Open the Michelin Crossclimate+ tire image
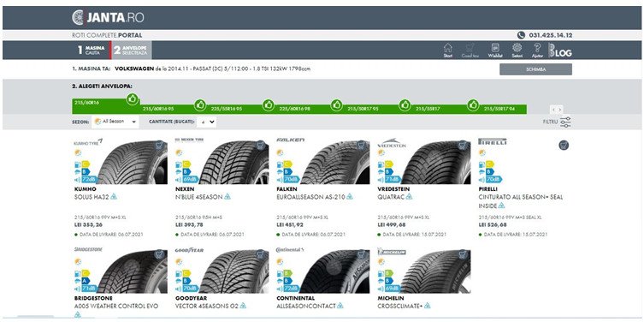This screenshot has height=322, width=644. pos(435,271)
